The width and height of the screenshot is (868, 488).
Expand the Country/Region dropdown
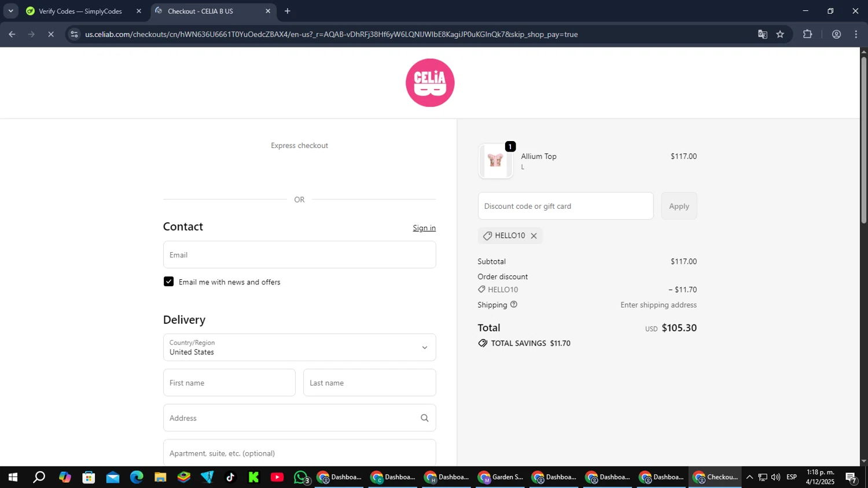299,347
